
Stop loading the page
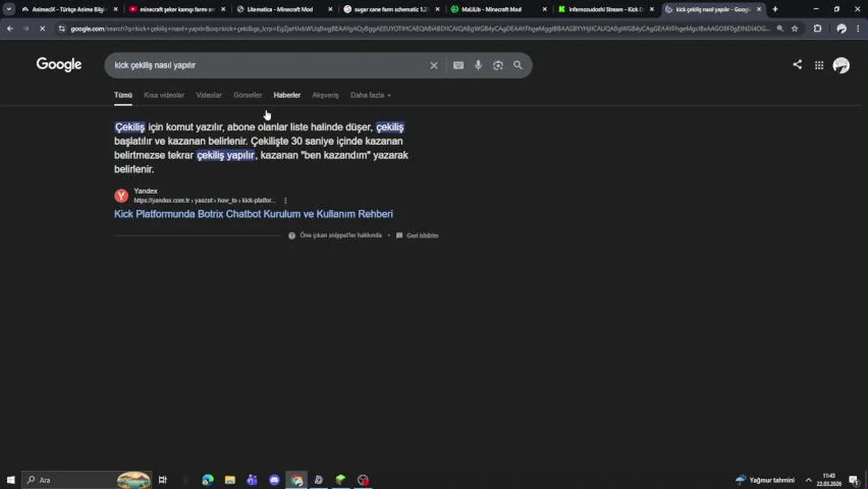pos(42,29)
